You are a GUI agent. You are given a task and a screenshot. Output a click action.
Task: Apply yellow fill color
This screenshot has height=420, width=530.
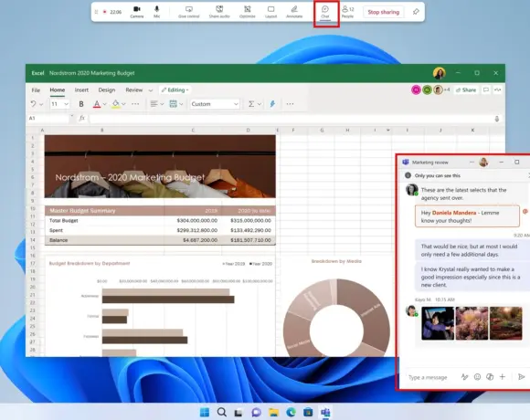pos(116,104)
